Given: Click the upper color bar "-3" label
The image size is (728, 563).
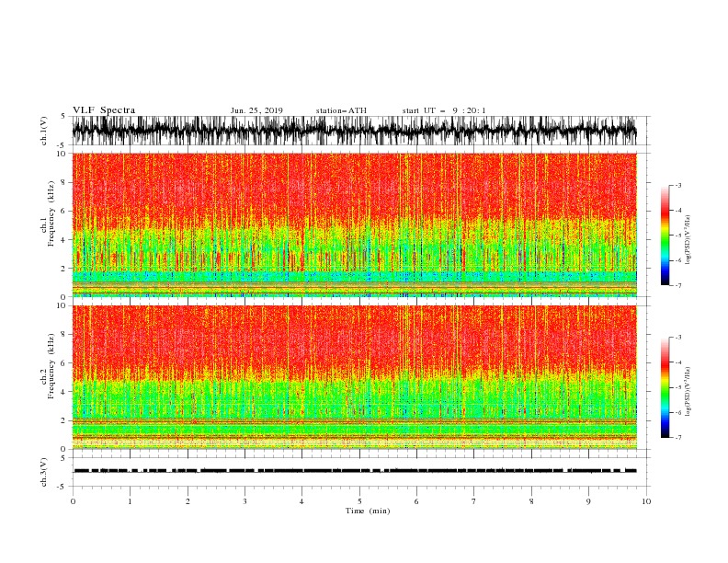Looking at the screenshot, I should coord(677,185).
